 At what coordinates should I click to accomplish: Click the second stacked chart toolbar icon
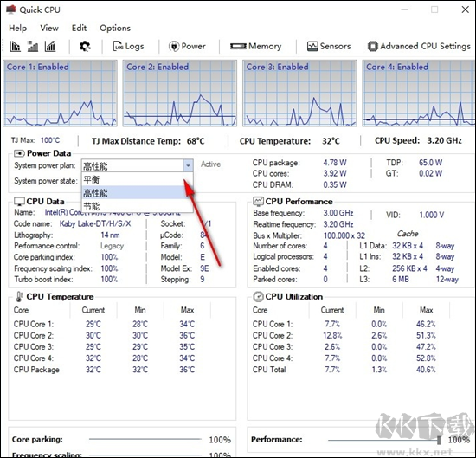point(33,46)
